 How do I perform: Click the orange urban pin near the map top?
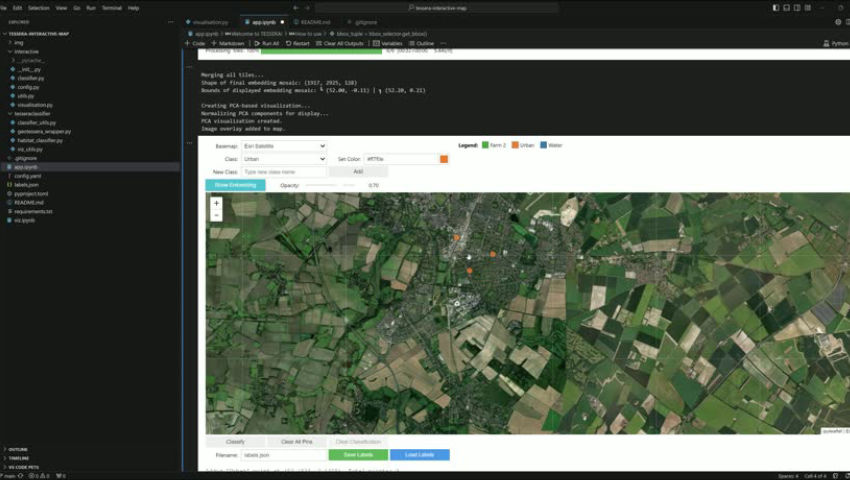point(456,238)
